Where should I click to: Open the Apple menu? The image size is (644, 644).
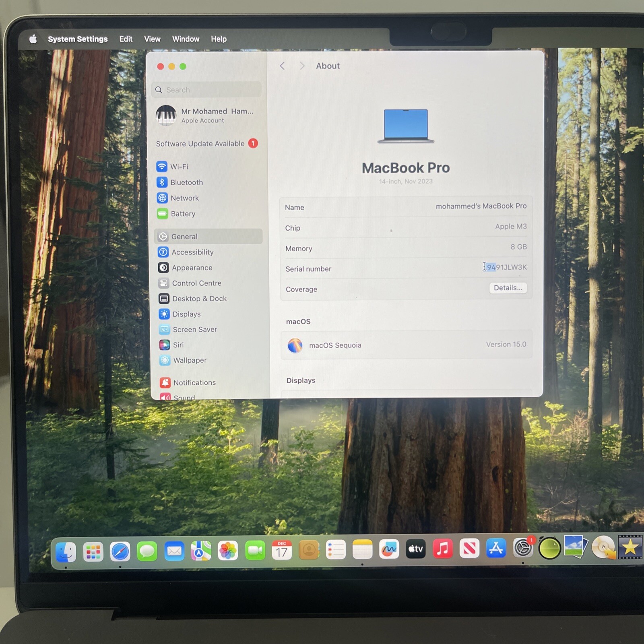click(x=33, y=39)
